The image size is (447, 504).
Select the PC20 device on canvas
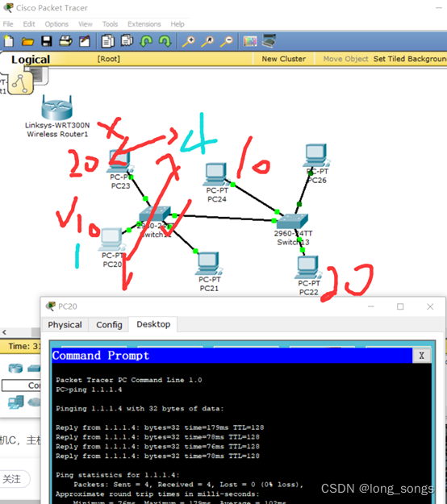(x=111, y=240)
